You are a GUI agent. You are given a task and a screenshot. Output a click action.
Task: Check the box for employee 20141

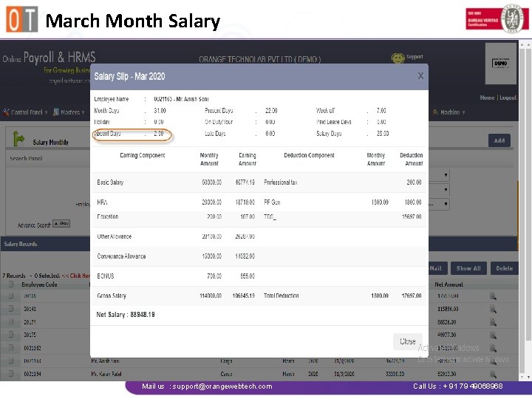pos(11,308)
